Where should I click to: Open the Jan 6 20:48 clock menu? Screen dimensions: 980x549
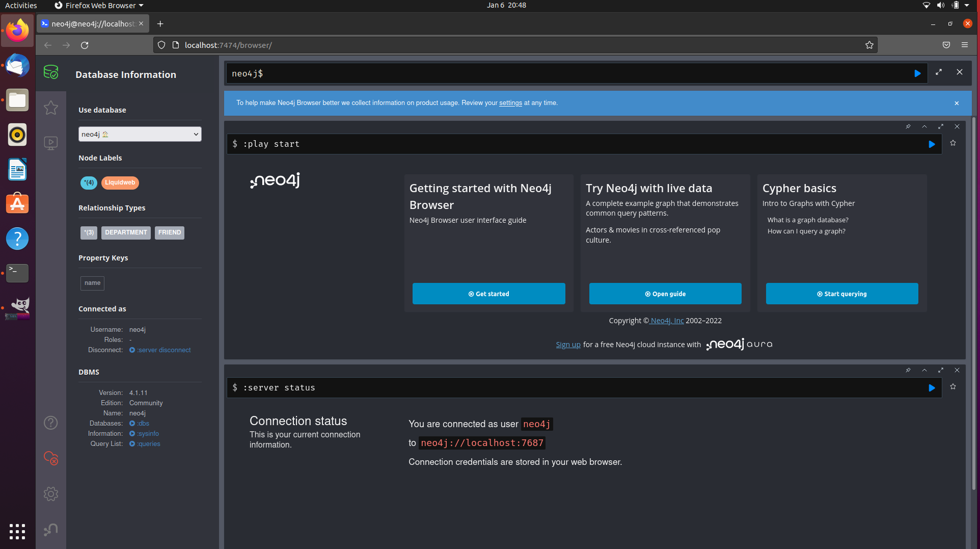(506, 6)
